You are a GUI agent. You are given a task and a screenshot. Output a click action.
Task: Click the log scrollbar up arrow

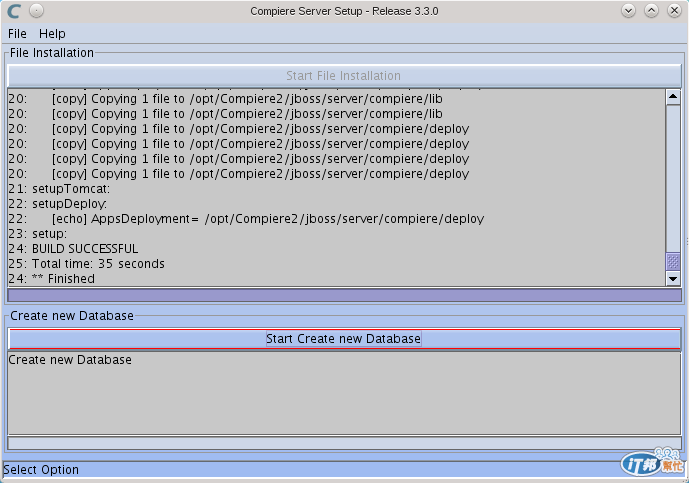[673, 97]
